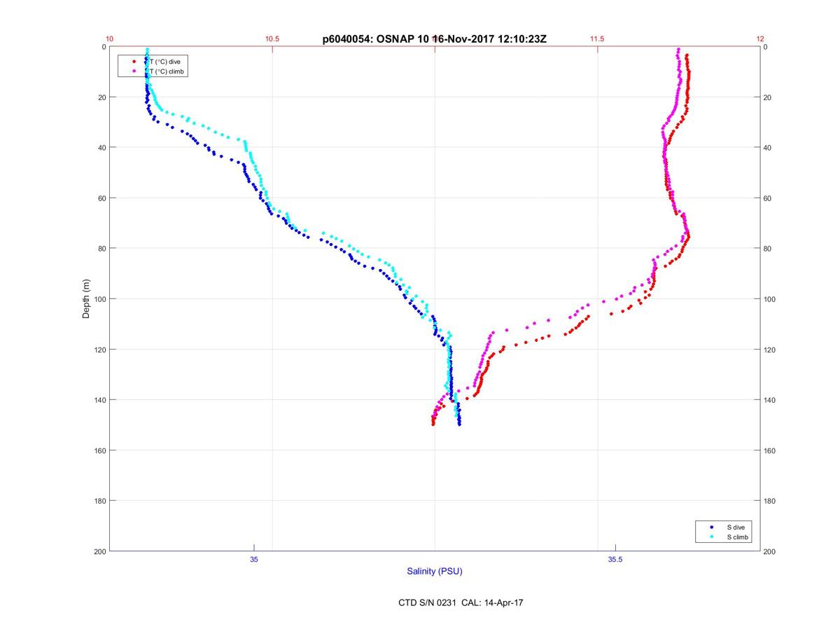The image size is (840, 620).
Task: Click salinity tick label 35 on bottom axis
Action: [254, 559]
